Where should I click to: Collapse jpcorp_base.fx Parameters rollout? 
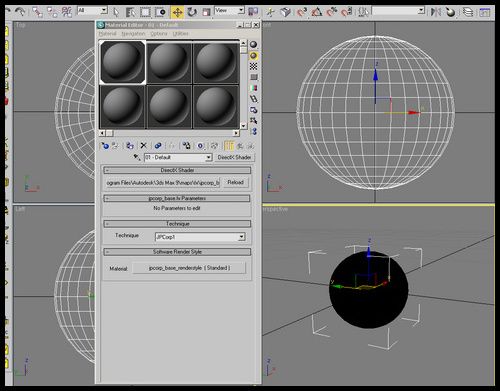(177, 198)
